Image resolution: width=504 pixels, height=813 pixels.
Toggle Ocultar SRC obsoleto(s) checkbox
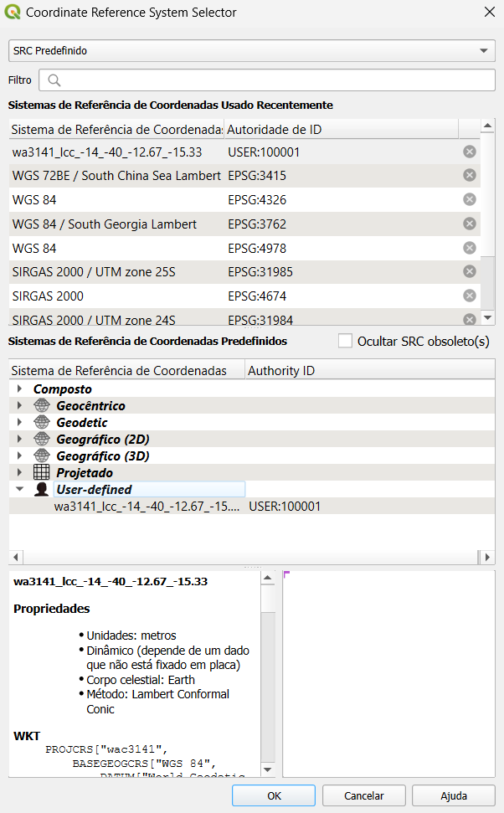(x=345, y=341)
